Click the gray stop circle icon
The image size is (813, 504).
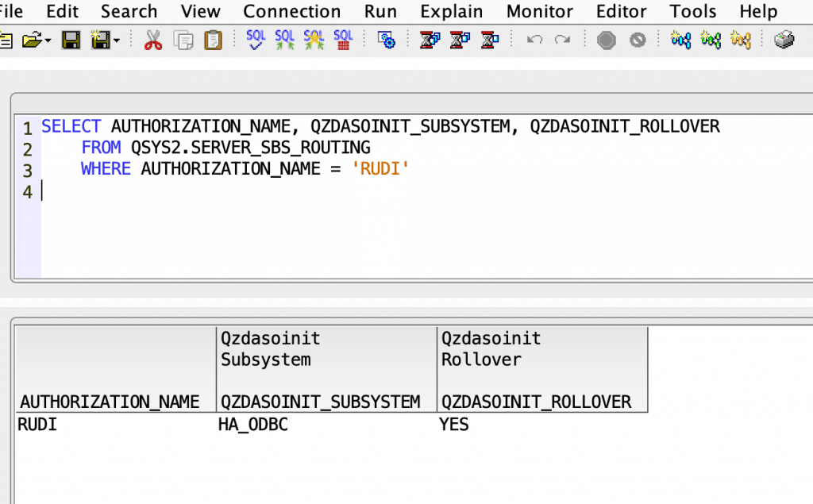coord(607,40)
